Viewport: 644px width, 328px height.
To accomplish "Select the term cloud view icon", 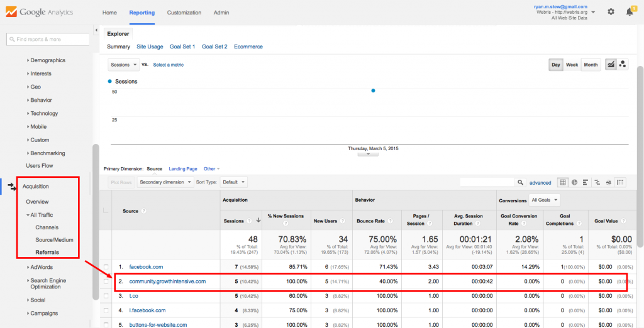I will (608, 182).
